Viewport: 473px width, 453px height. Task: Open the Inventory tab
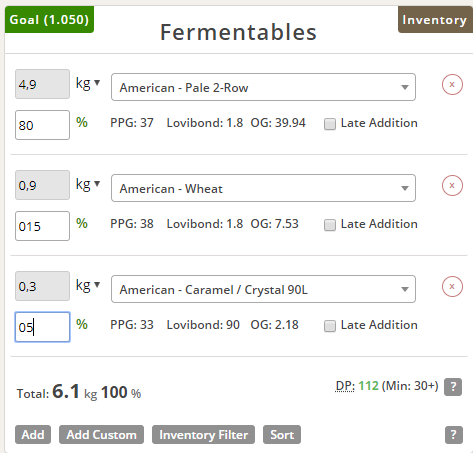coord(435,20)
